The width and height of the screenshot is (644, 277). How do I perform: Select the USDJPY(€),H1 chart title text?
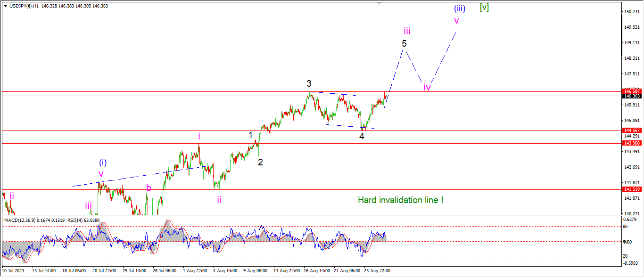[25, 6]
